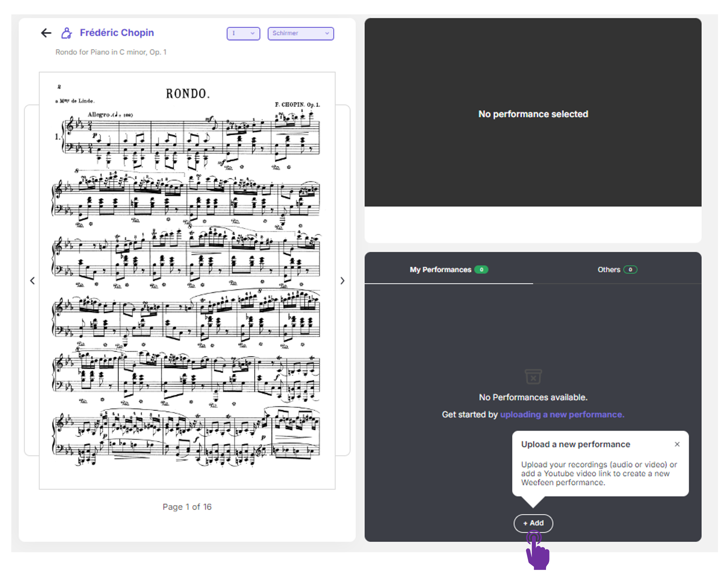The image size is (728, 587).
Task: Click the upload new performance icon
Action: click(x=533, y=522)
